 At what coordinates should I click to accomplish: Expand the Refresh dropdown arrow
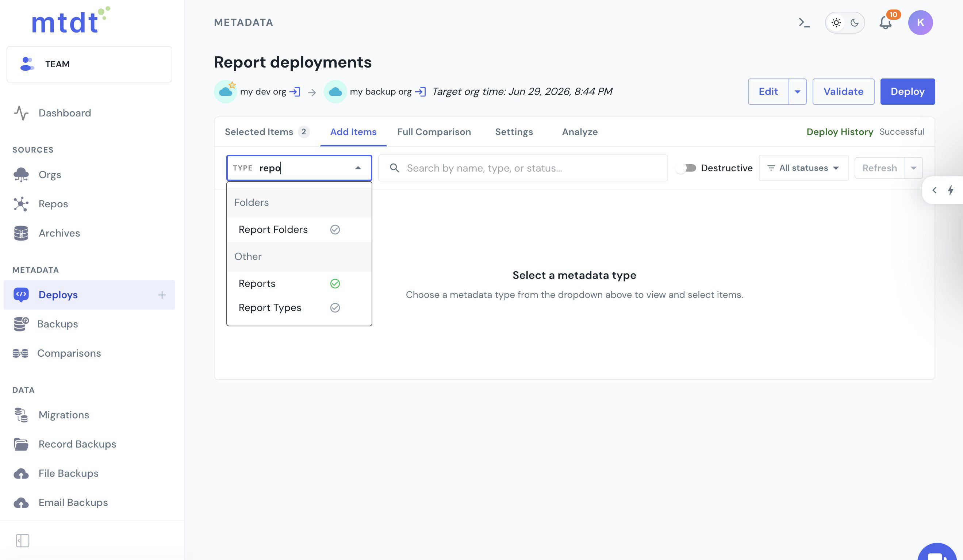(913, 168)
